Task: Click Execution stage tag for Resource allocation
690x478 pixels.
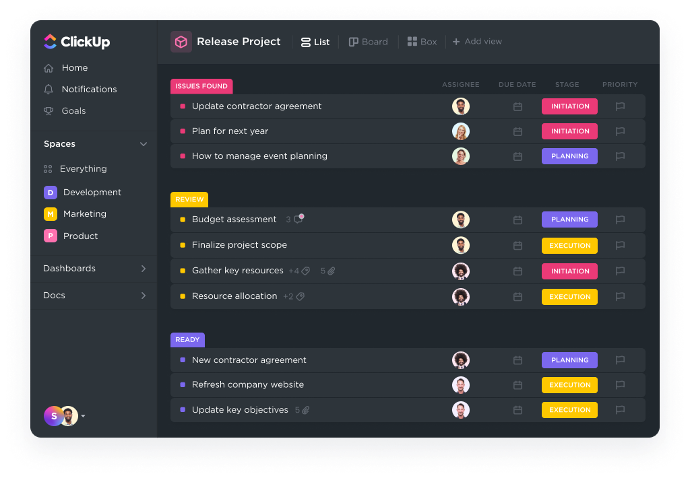Action: click(569, 296)
